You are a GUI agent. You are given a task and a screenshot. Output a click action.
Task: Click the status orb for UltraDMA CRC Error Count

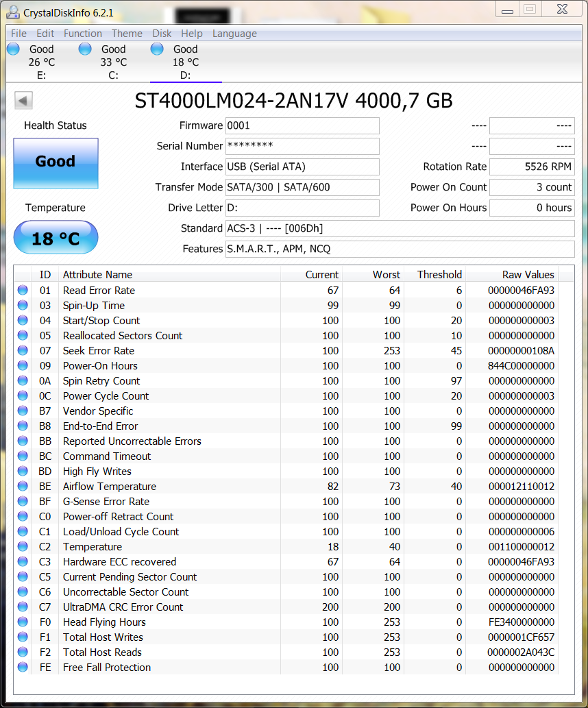[23, 607]
